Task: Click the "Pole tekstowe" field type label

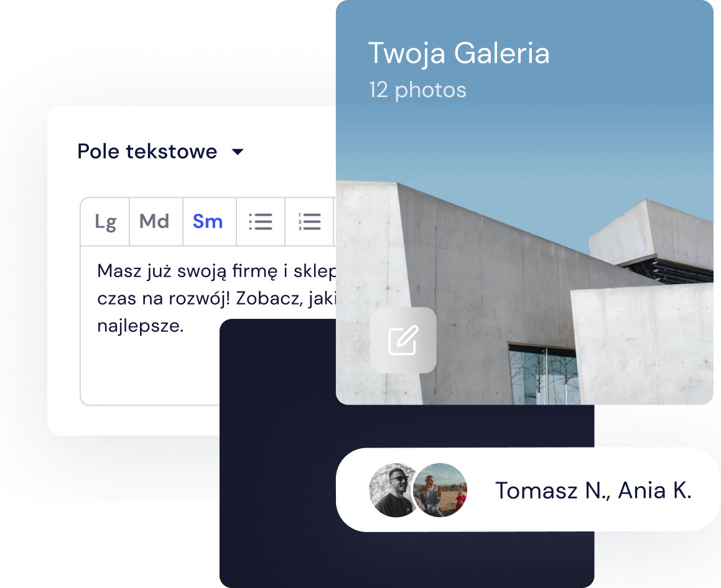Action: [x=147, y=152]
